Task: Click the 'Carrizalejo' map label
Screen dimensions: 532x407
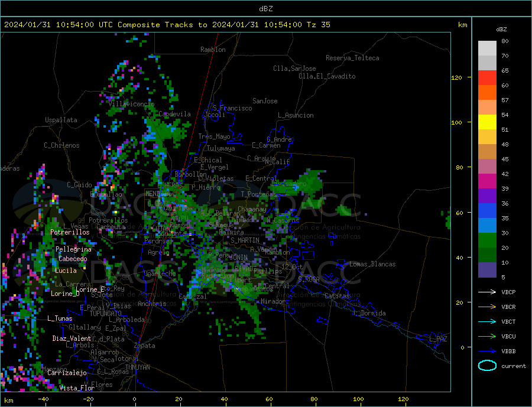Action: tap(67, 373)
